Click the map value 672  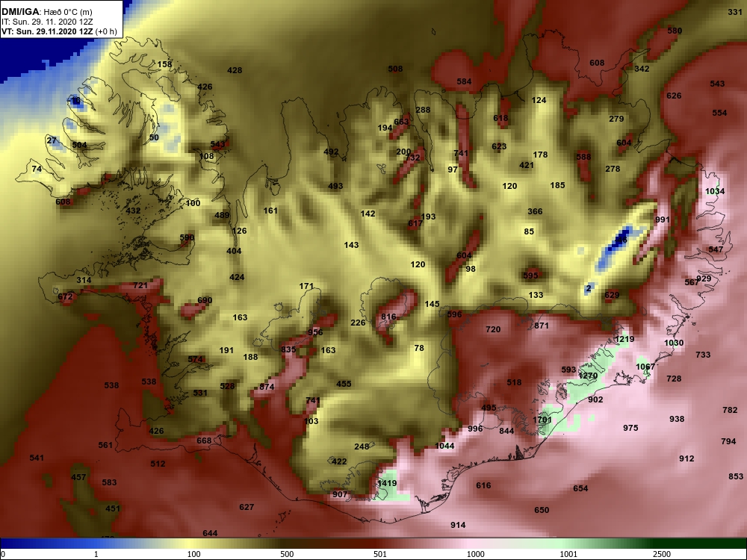tap(65, 297)
